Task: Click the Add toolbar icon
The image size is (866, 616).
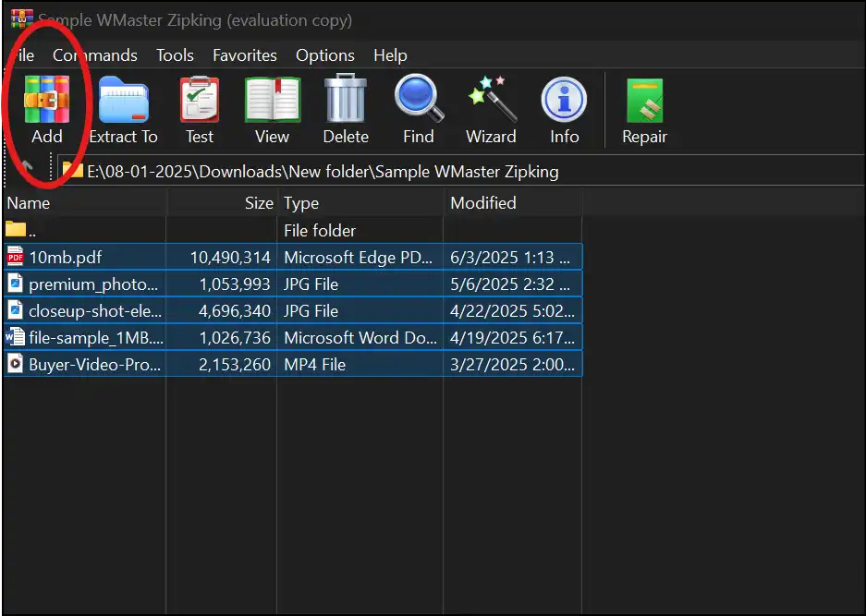Action: click(x=46, y=100)
